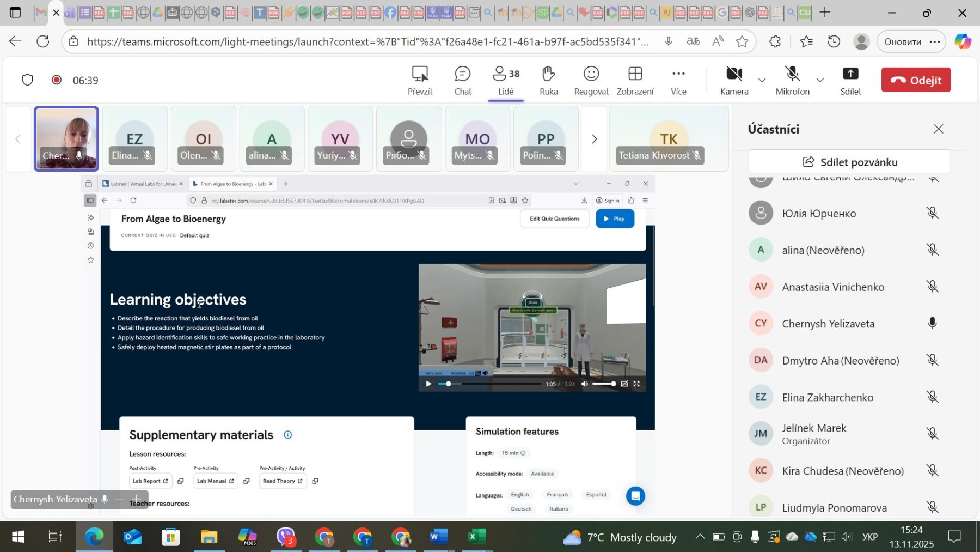Screen dimensions: 980x552
Task: Toggle Lidé participants panel
Action: pyautogui.click(x=506, y=80)
